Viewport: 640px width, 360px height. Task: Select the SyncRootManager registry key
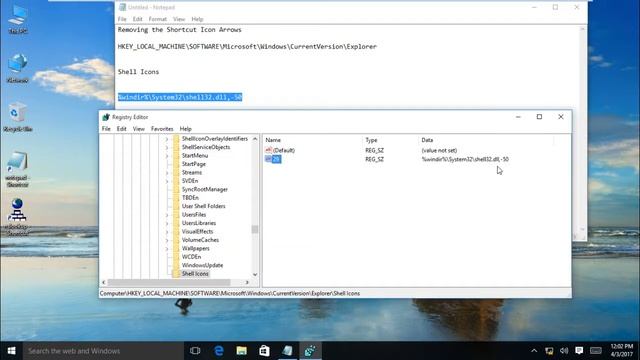204,189
